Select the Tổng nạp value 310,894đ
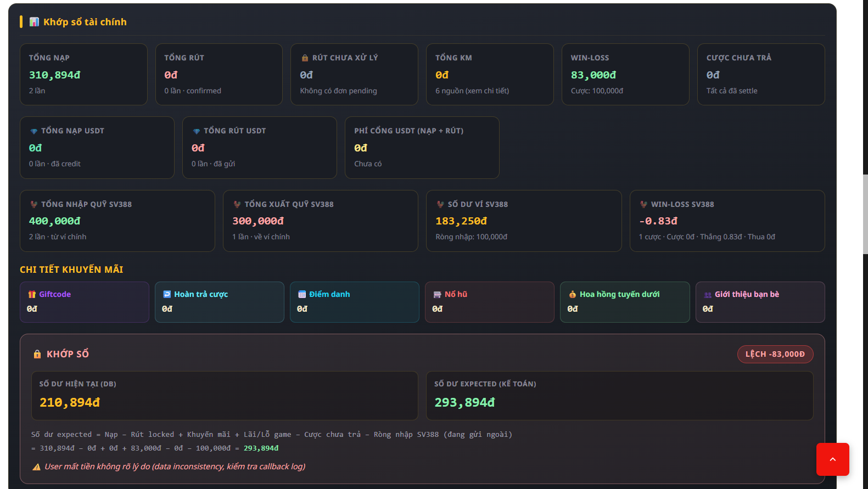The height and width of the screenshot is (489, 868). 55,75
